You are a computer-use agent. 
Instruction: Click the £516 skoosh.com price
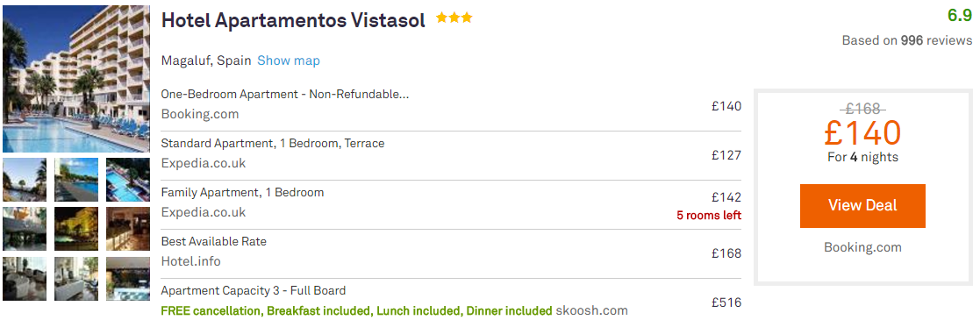726,302
